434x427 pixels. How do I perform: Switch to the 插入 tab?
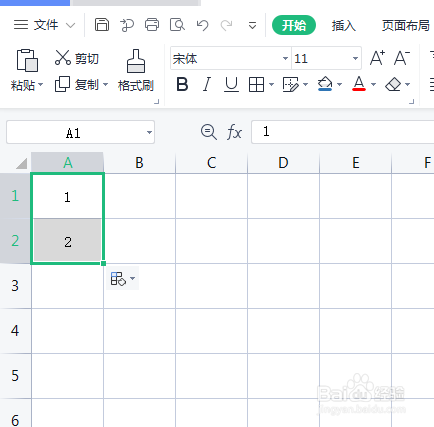344,25
